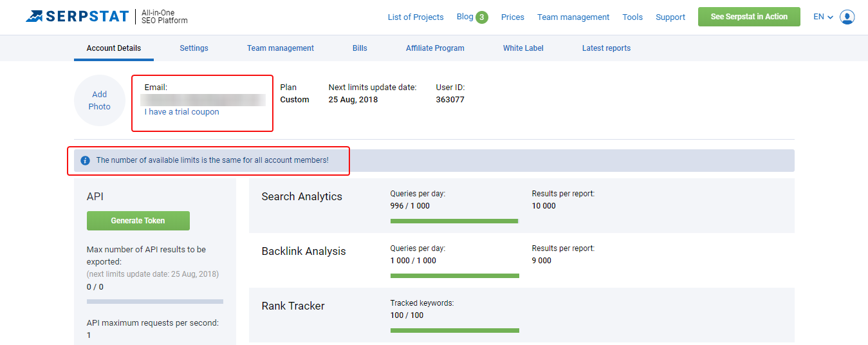
Task: Click See Serpstat in Action button
Action: click(749, 17)
